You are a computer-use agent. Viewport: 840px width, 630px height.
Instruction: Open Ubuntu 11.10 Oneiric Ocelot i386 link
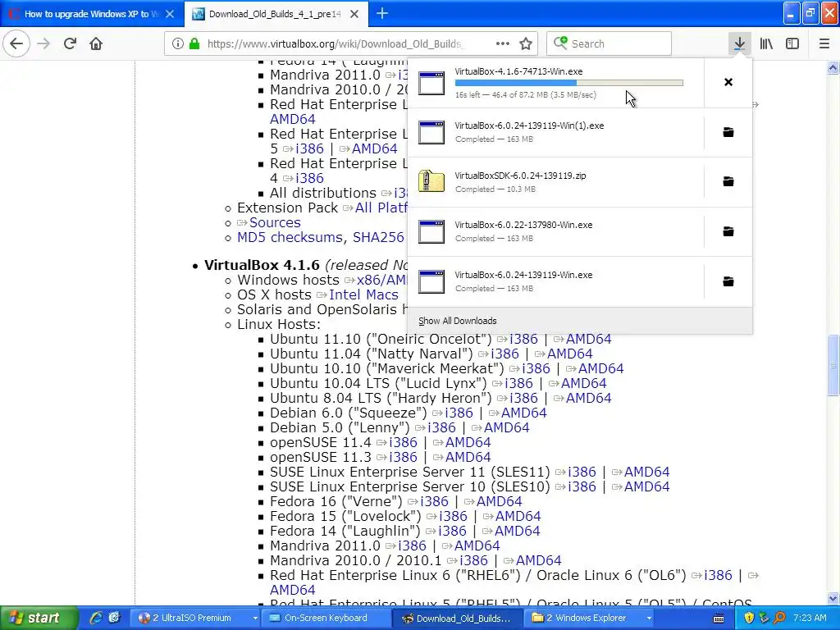point(523,339)
